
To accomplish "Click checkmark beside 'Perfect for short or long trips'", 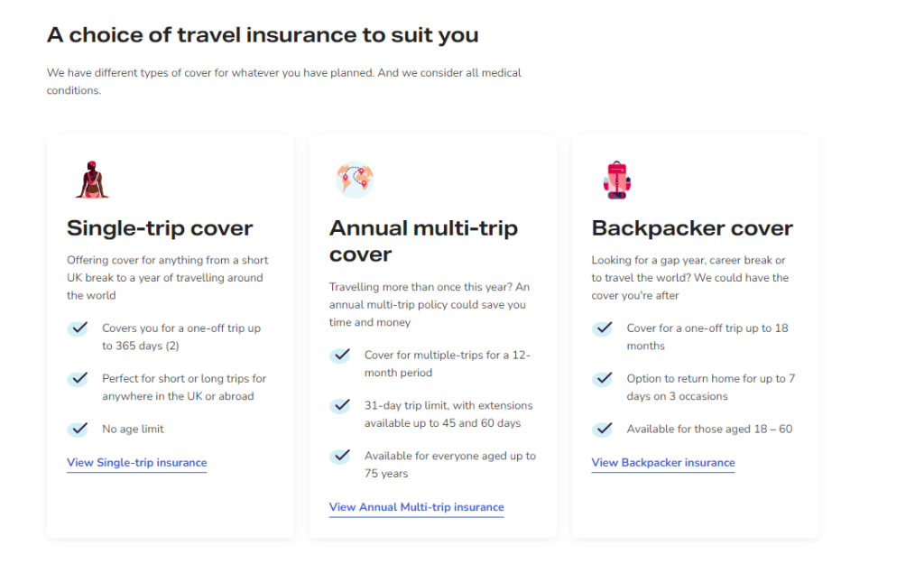I will [78, 378].
